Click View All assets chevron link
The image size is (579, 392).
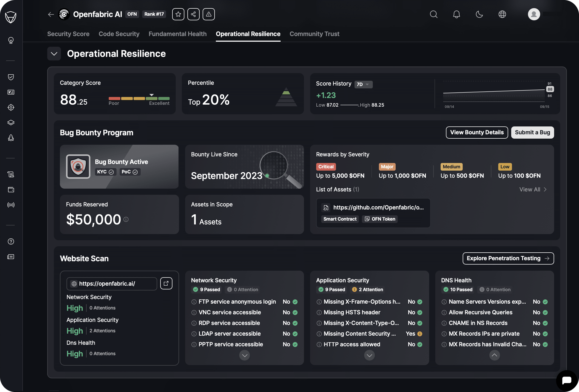533,190
